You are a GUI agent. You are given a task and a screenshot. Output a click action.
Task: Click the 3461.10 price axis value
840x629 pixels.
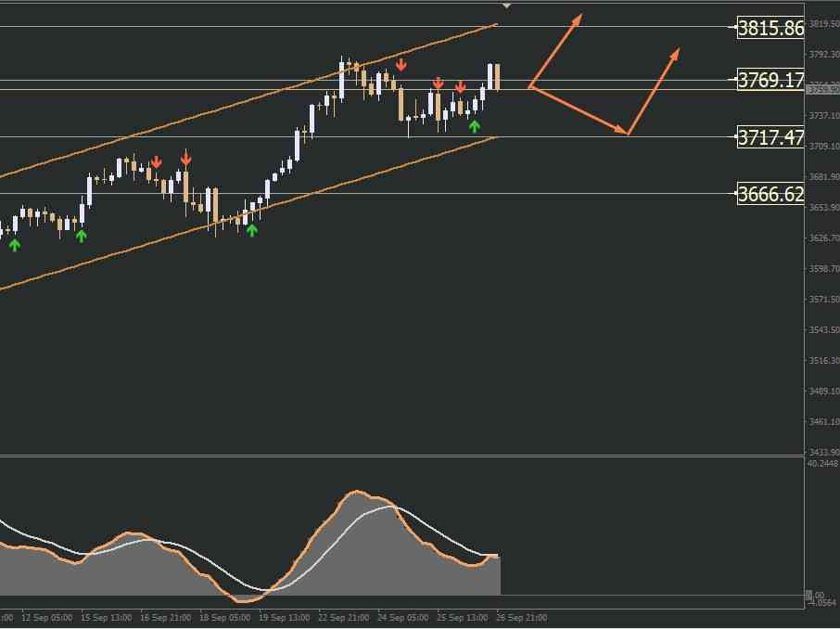click(x=824, y=421)
